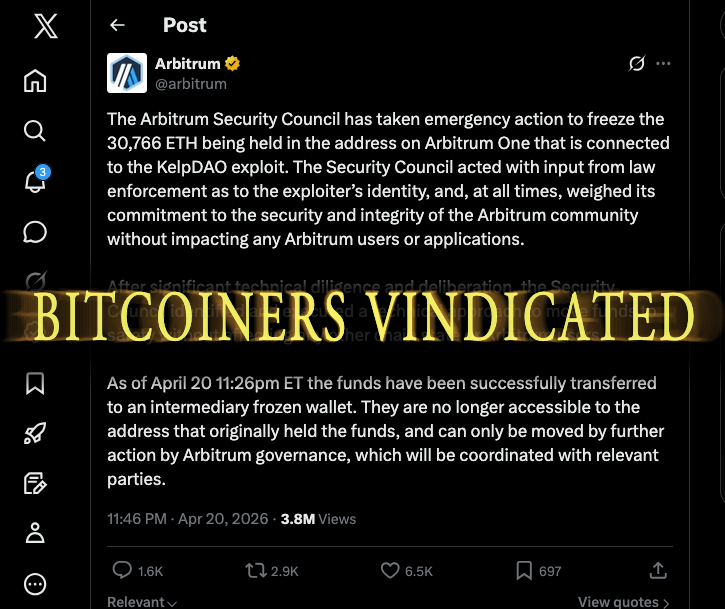Like the Arbitrum post
The image size is (725, 609).
pyautogui.click(x=390, y=570)
